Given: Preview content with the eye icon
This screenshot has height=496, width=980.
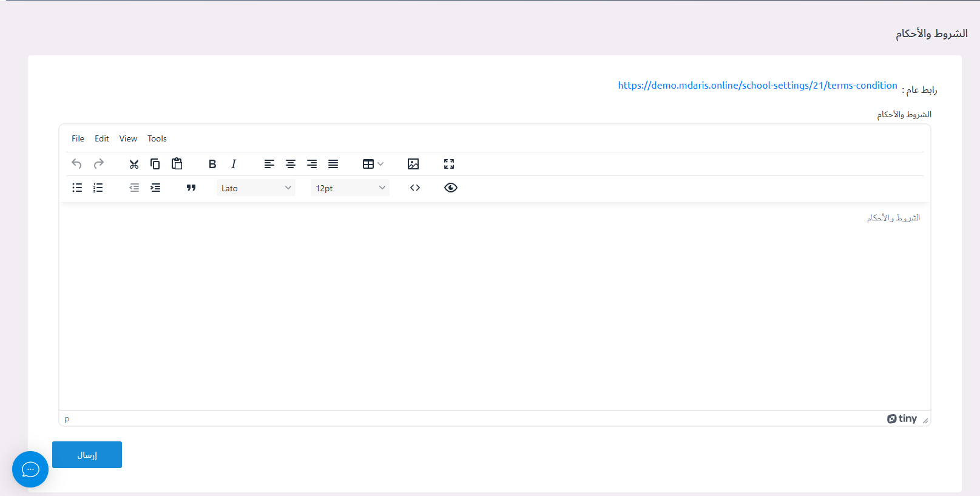Looking at the screenshot, I should pyautogui.click(x=451, y=188).
